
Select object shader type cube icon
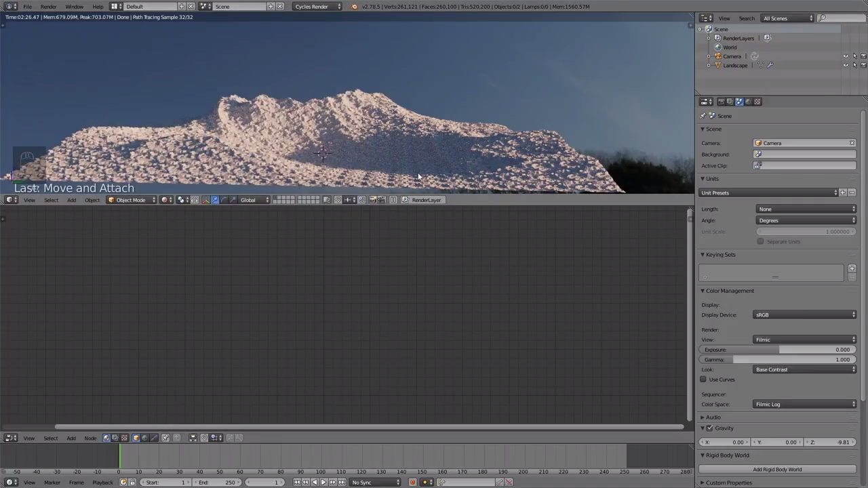pos(136,438)
